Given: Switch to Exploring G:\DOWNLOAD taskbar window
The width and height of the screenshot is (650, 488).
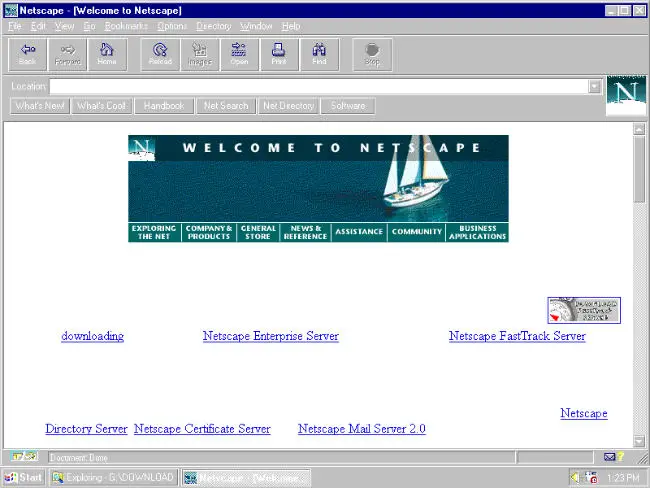Looking at the screenshot, I should (114, 478).
